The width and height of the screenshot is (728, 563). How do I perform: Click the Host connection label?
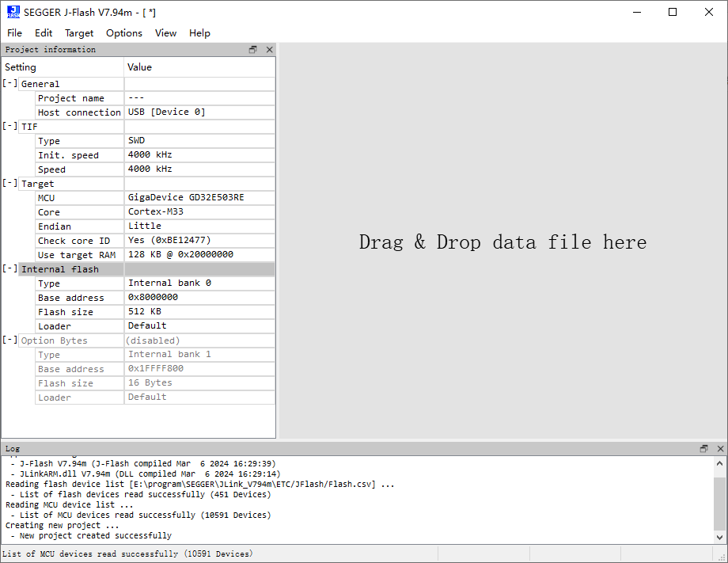point(79,112)
